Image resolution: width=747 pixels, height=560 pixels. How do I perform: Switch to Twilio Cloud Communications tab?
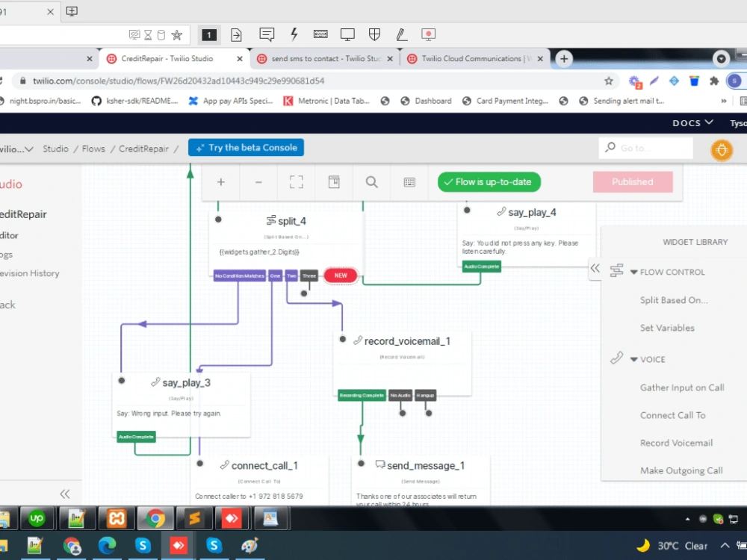tap(477, 58)
